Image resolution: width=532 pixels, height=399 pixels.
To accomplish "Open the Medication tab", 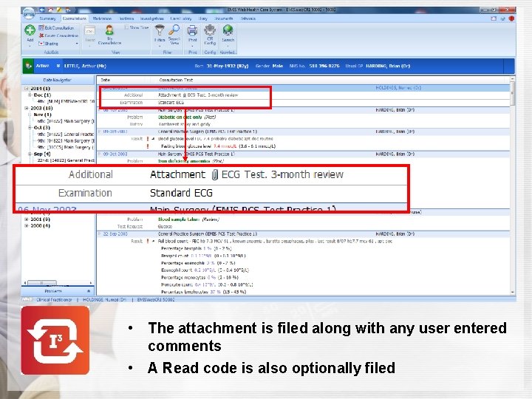I will 102,18.
